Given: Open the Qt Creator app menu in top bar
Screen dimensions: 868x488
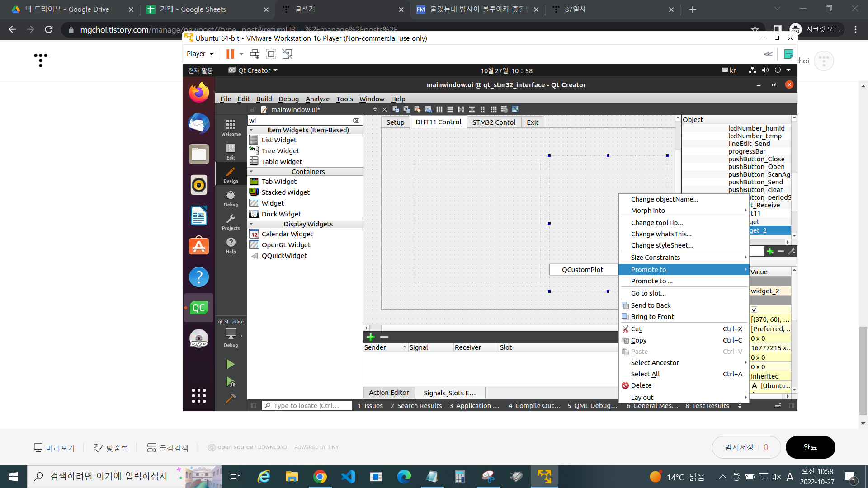Looking at the screenshot, I should (253, 70).
